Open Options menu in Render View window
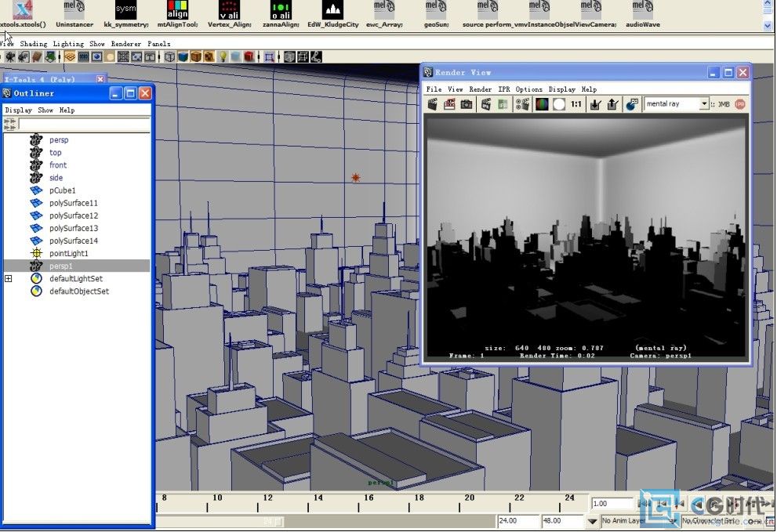777x532 pixels. click(528, 89)
